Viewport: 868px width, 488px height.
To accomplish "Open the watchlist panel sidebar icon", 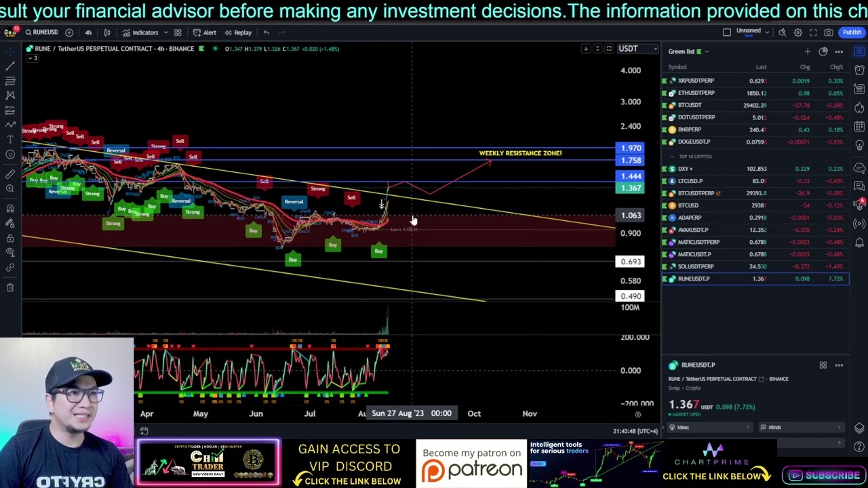I will 859,52.
